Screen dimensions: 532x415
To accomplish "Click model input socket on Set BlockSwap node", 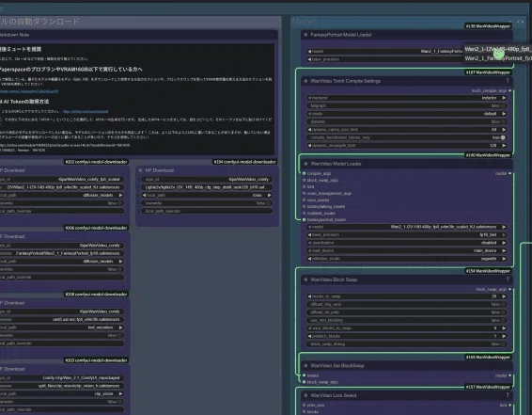I will click(304, 375).
